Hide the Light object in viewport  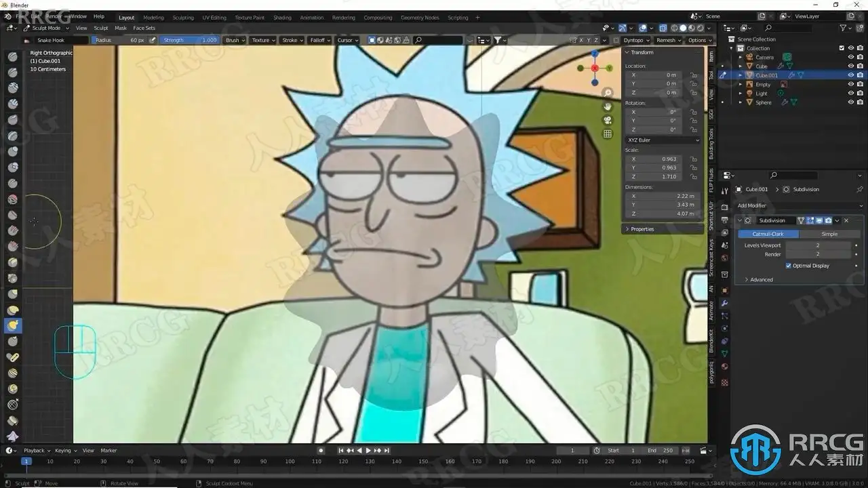pos(851,94)
